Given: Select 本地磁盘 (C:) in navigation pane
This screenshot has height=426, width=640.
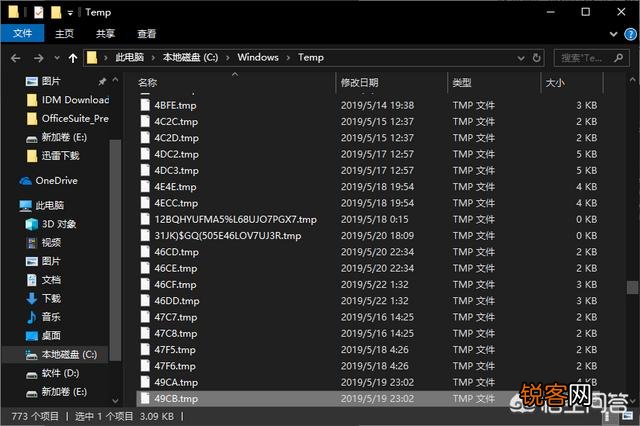Looking at the screenshot, I should pyautogui.click(x=61, y=355).
